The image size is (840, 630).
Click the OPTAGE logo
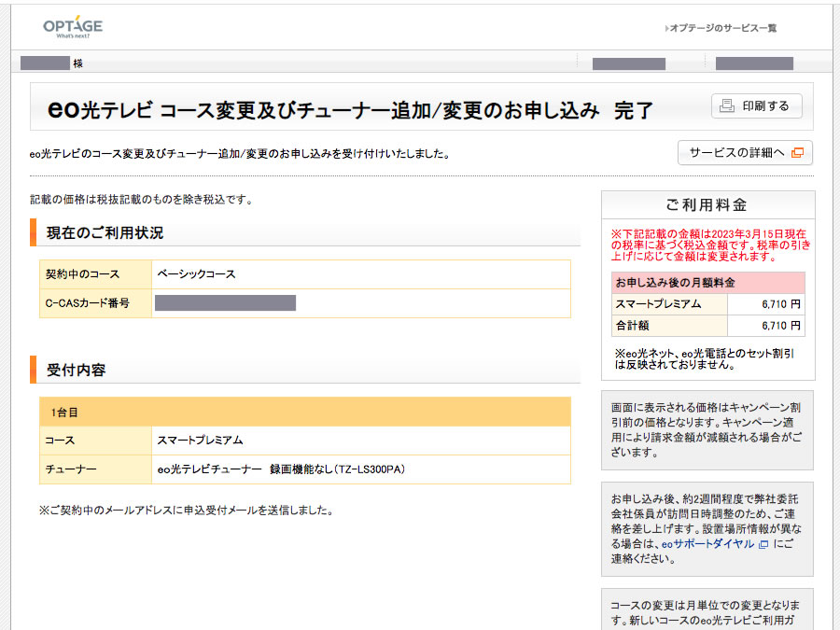point(72,27)
